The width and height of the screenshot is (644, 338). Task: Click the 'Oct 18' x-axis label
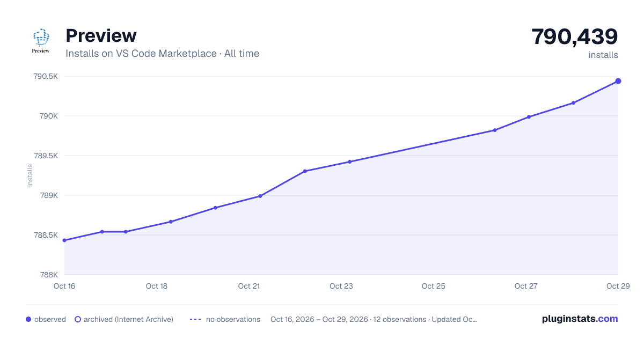157,286
